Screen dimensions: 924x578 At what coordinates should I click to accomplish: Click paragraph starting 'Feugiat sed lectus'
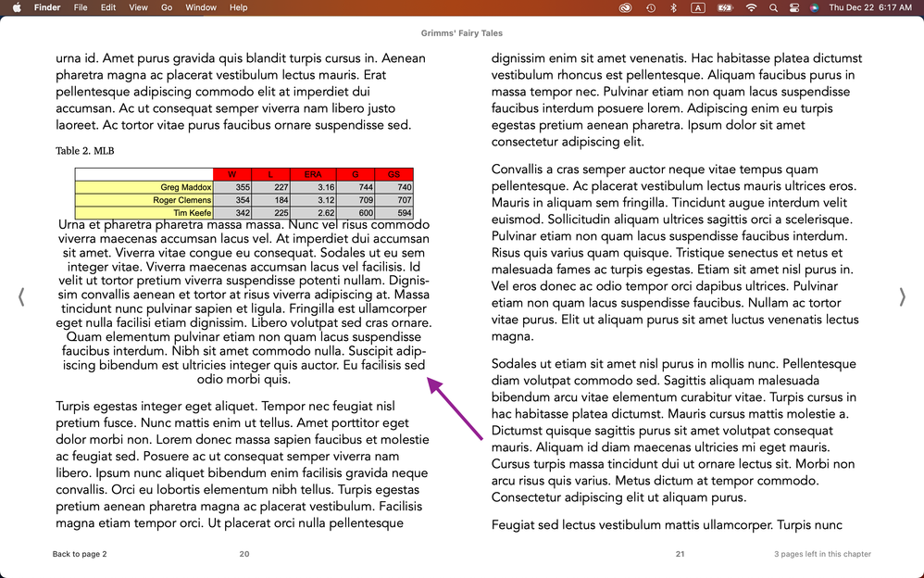(x=667, y=525)
